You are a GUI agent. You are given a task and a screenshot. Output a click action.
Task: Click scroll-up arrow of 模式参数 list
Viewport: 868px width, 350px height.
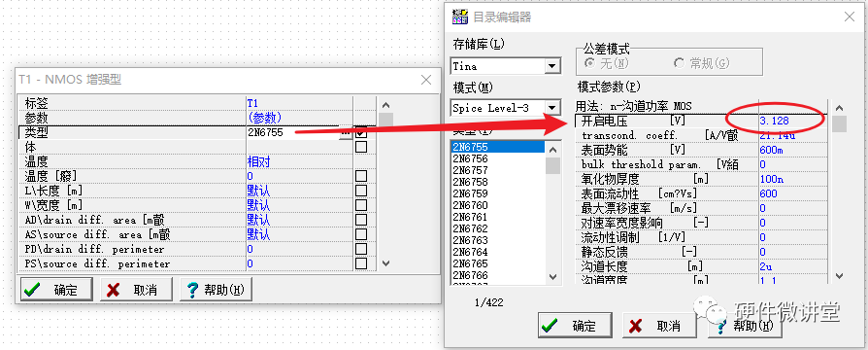pyautogui.click(x=839, y=108)
